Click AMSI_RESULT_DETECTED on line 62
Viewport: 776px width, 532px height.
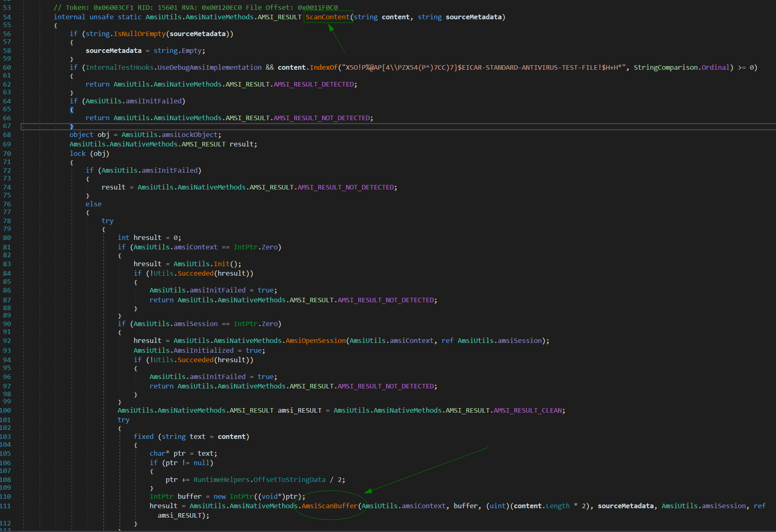(x=314, y=84)
